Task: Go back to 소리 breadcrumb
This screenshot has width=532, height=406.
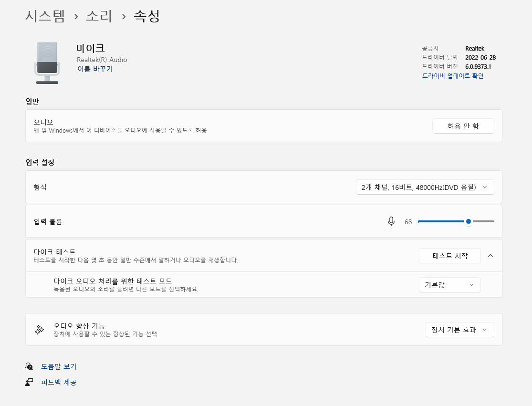Action: coord(99,16)
